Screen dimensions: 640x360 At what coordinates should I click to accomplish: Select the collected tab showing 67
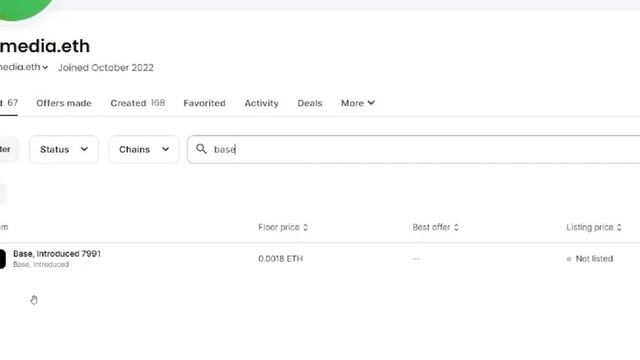pos(9,103)
